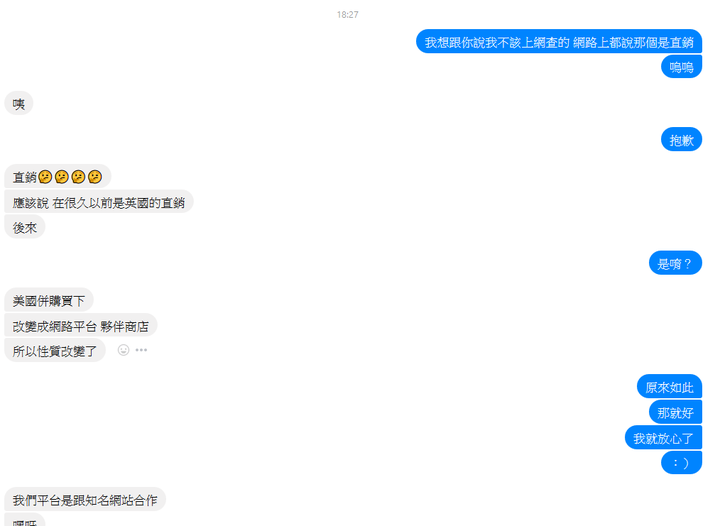This screenshot has height=526, width=720.
Task: Select the 我就放心了 sent message
Action: click(663, 437)
